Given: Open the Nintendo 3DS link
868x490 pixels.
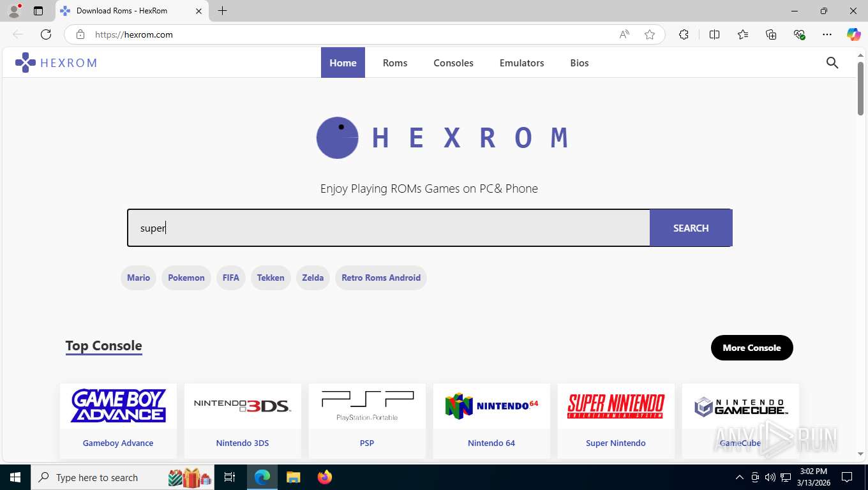Looking at the screenshot, I should coord(243,443).
